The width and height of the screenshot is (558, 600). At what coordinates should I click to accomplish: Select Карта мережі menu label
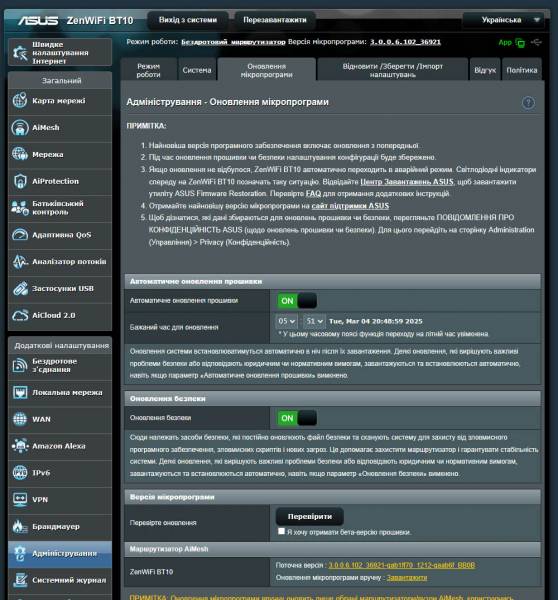(x=59, y=101)
